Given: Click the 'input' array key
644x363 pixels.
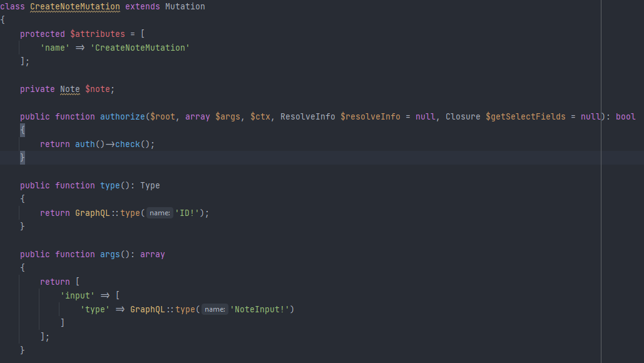Looking at the screenshot, I should pos(77,295).
